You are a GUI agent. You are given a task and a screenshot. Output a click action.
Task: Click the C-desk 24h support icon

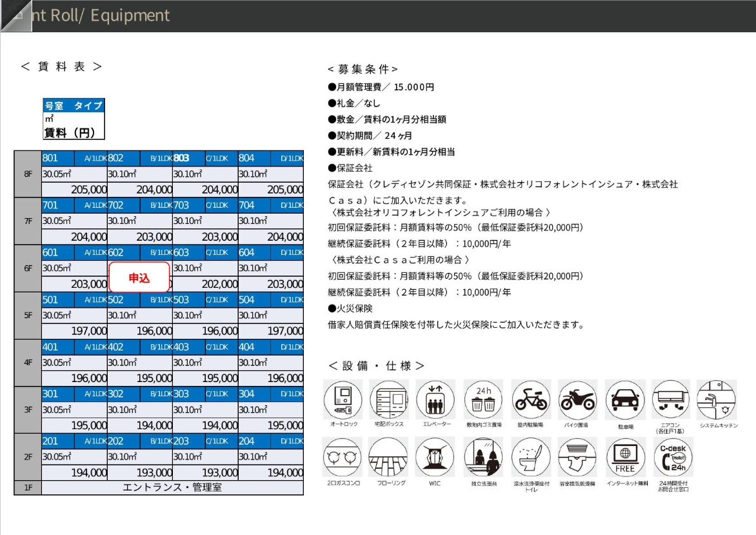click(671, 457)
